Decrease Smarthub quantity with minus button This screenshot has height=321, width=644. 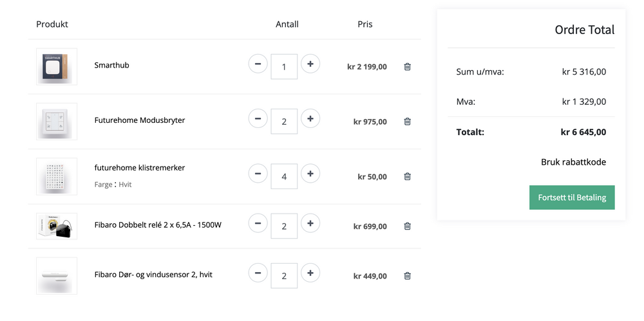click(x=258, y=64)
